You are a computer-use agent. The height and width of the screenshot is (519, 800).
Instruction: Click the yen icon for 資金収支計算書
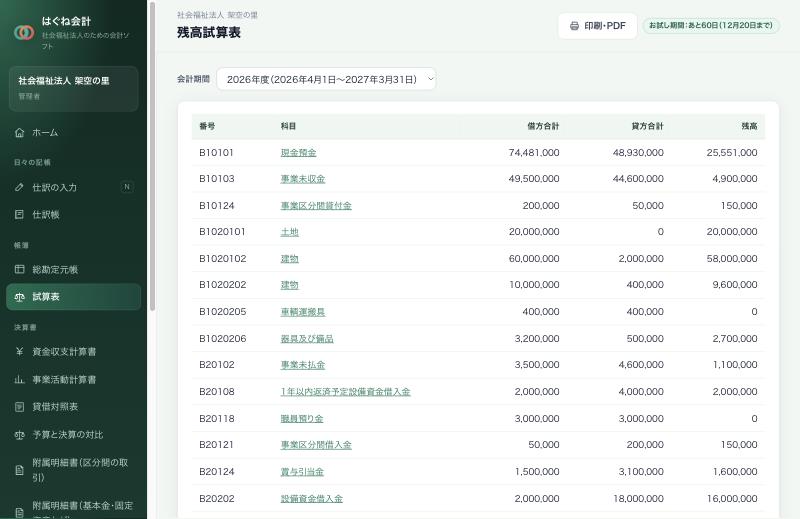19,351
